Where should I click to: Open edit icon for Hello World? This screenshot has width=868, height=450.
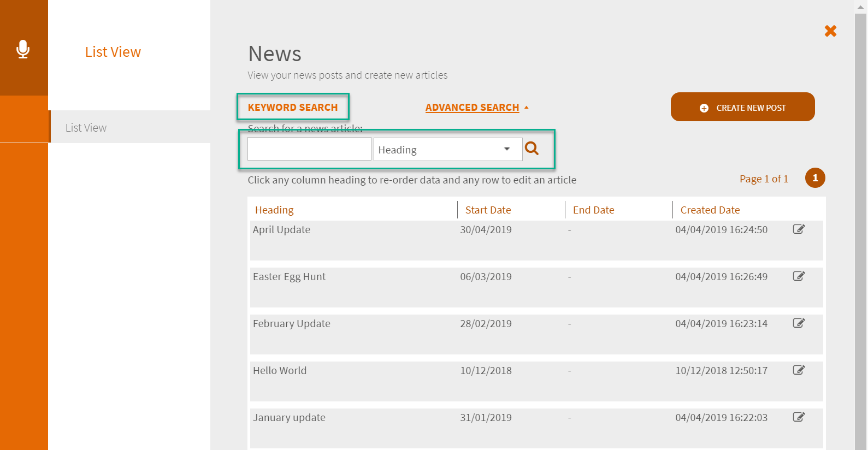tap(799, 370)
